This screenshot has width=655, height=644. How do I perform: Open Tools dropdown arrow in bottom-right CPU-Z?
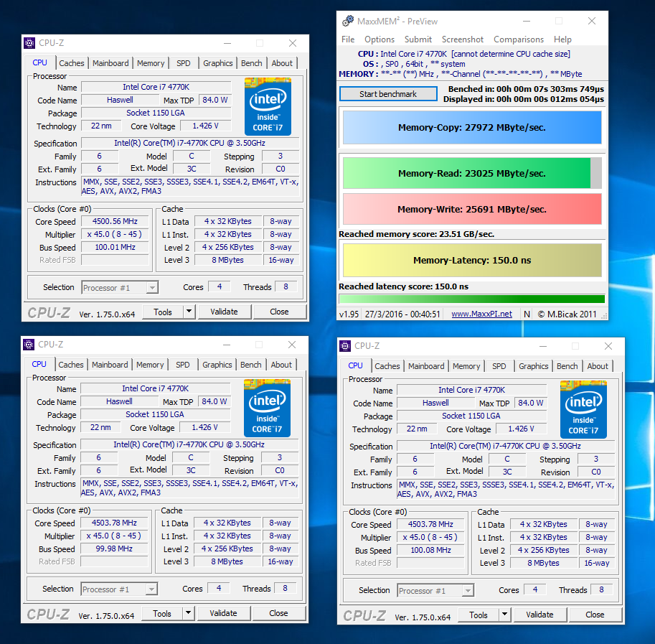[504, 615]
